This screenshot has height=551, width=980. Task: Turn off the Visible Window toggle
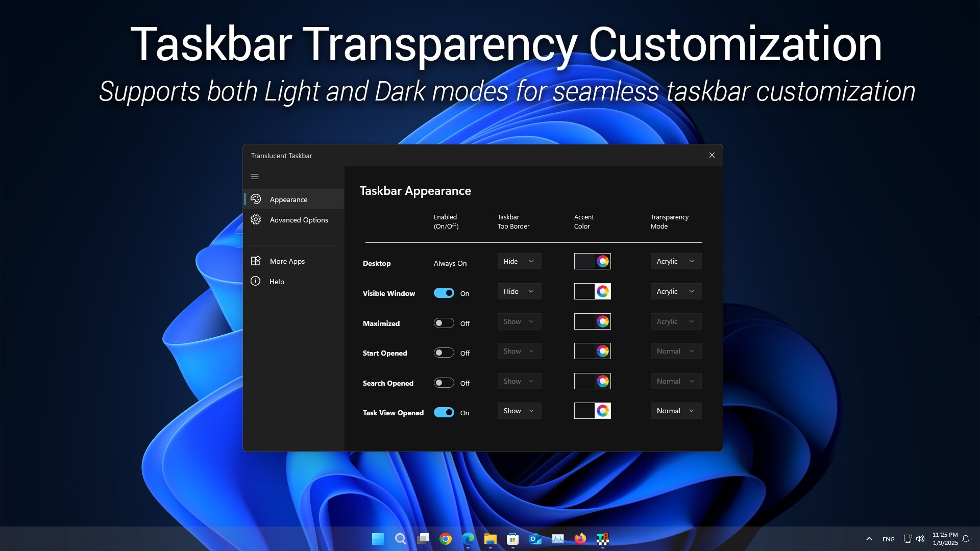pos(444,293)
